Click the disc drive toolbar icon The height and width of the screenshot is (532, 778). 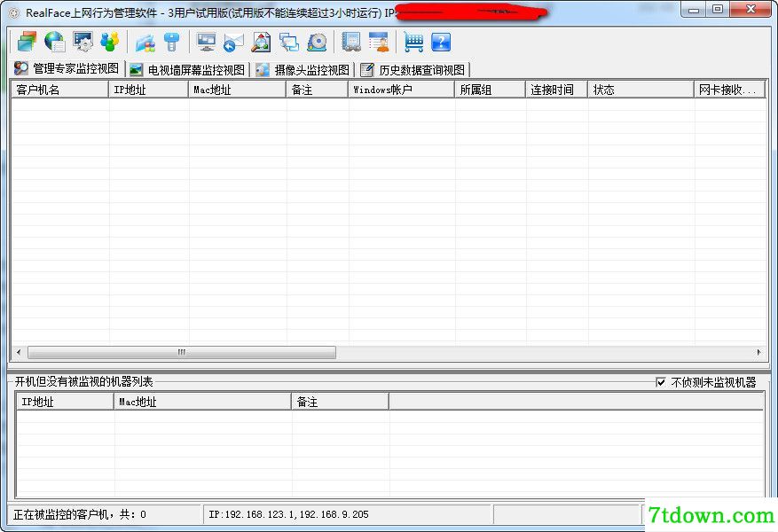coord(317,43)
